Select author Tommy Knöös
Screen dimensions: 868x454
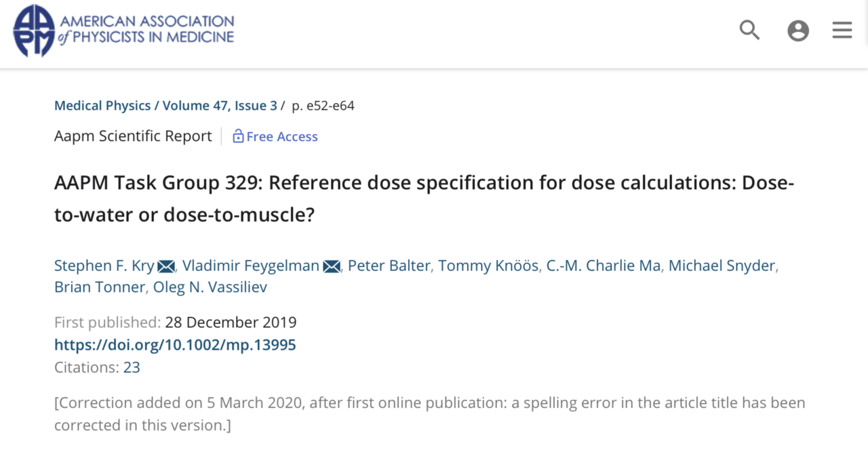[488, 266]
